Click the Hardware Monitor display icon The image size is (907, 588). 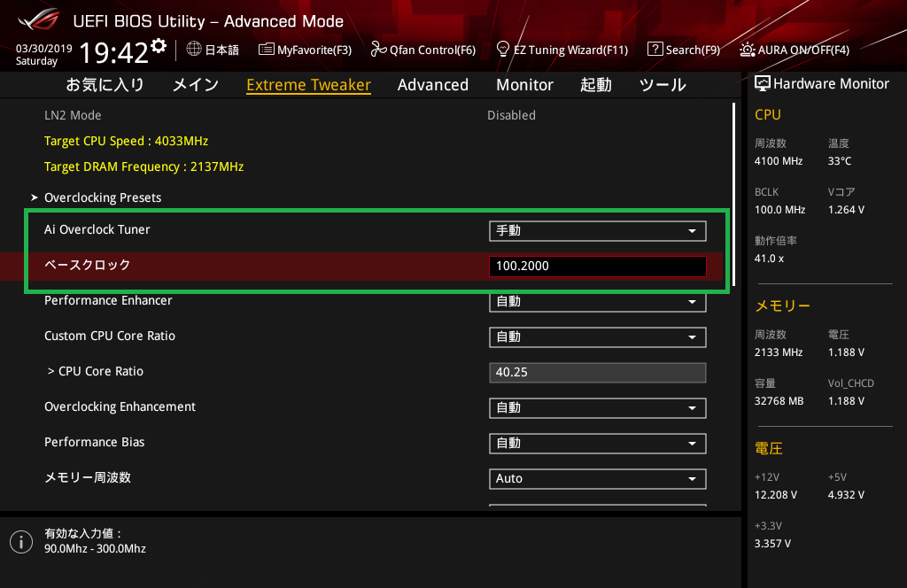click(762, 83)
